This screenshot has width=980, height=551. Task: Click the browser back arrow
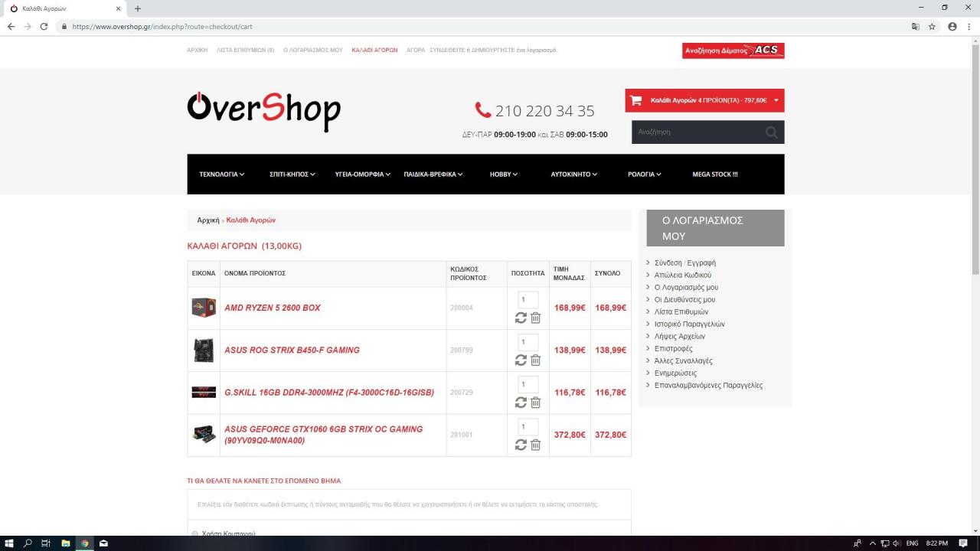pyautogui.click(x=11, y=26)
